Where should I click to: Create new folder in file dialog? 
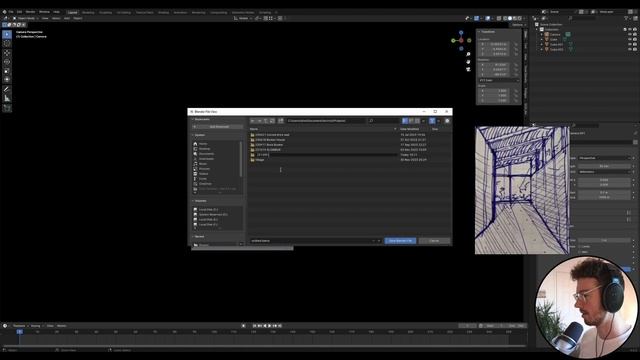pyautogui.click(x=281, y=121)
